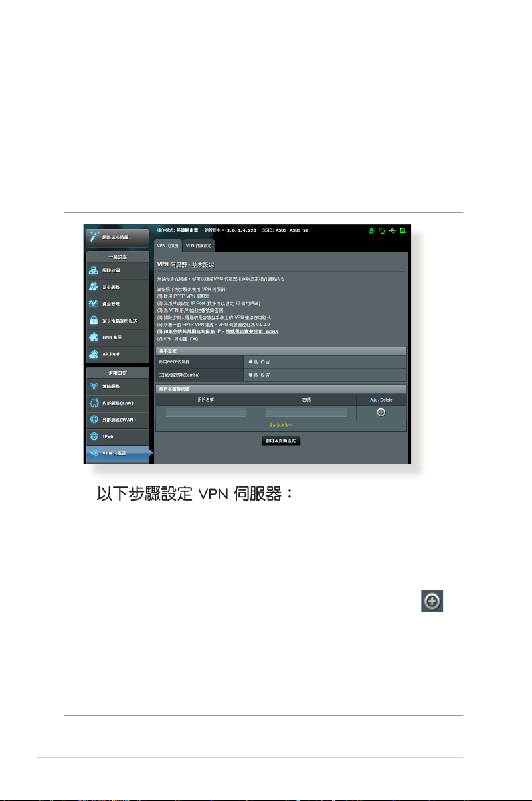Click the green user status icon at top right

coord(371,231)
